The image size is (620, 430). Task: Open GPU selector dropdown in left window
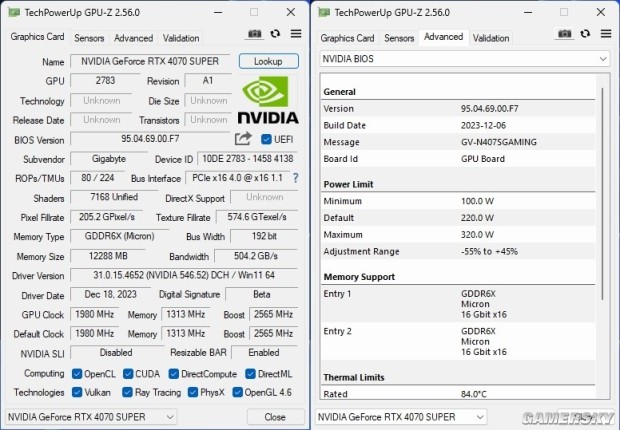91,417
